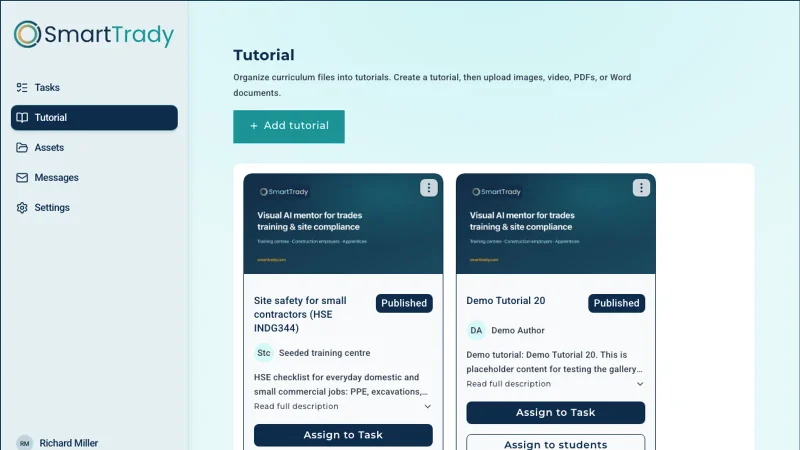Click chevron on Demo Tutorial 20 description
Screen dimensions: 800x450
pos(640,384)
